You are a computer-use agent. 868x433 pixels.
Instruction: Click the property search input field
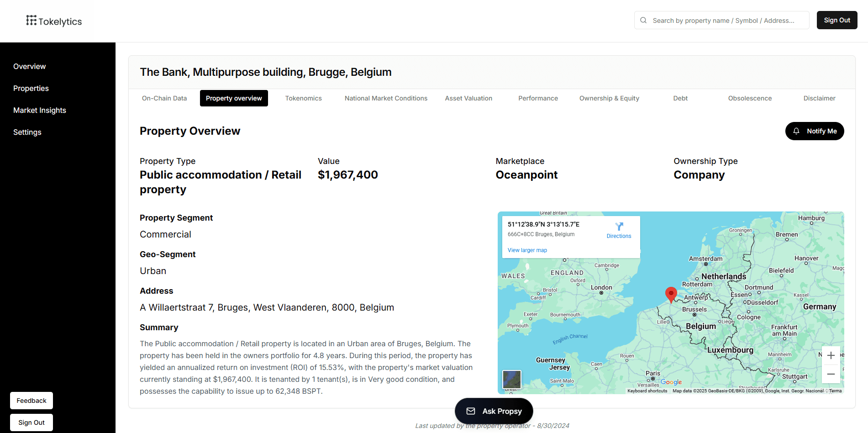[721, 20]
